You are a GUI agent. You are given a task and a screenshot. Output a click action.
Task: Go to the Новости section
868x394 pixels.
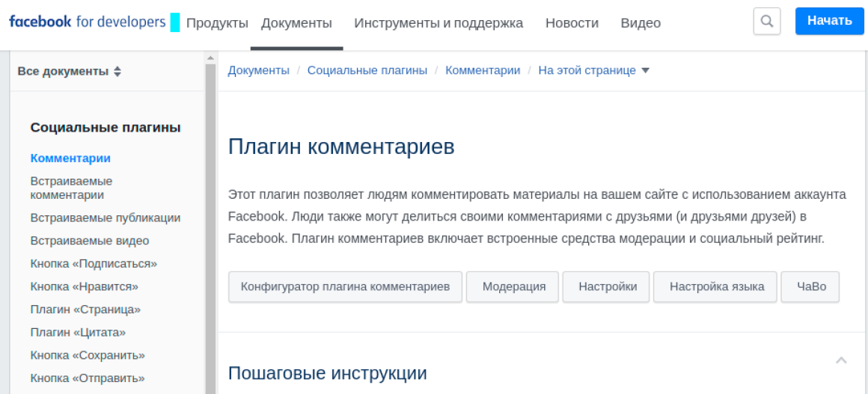pos(572,22)
